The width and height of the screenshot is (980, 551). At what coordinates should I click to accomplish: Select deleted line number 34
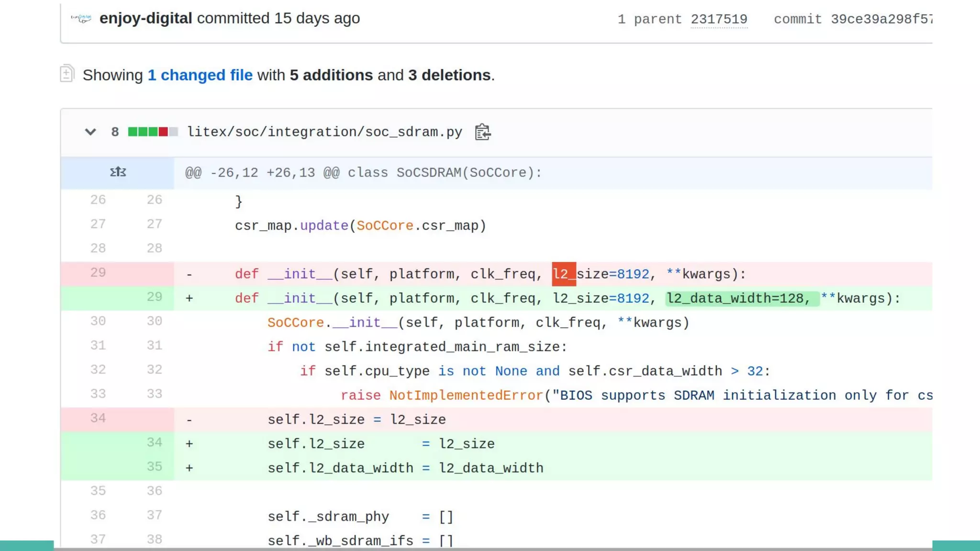click(98, 418)
